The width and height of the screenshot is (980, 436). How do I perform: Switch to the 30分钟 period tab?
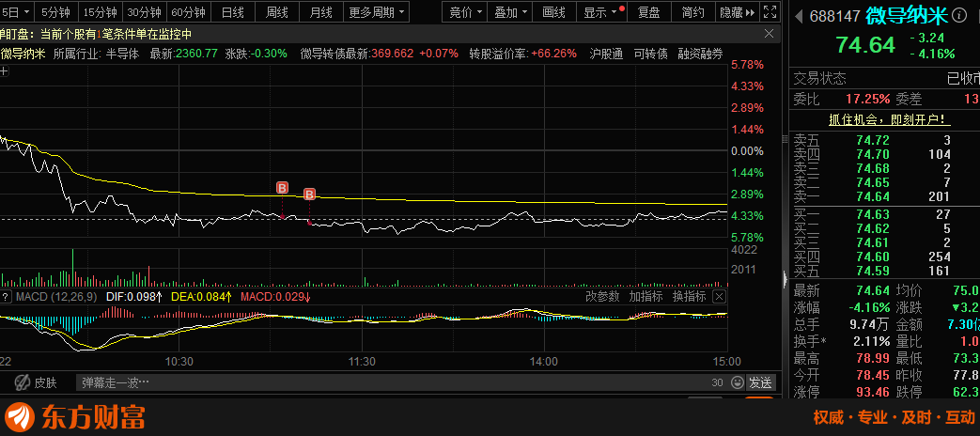(144, 12)
